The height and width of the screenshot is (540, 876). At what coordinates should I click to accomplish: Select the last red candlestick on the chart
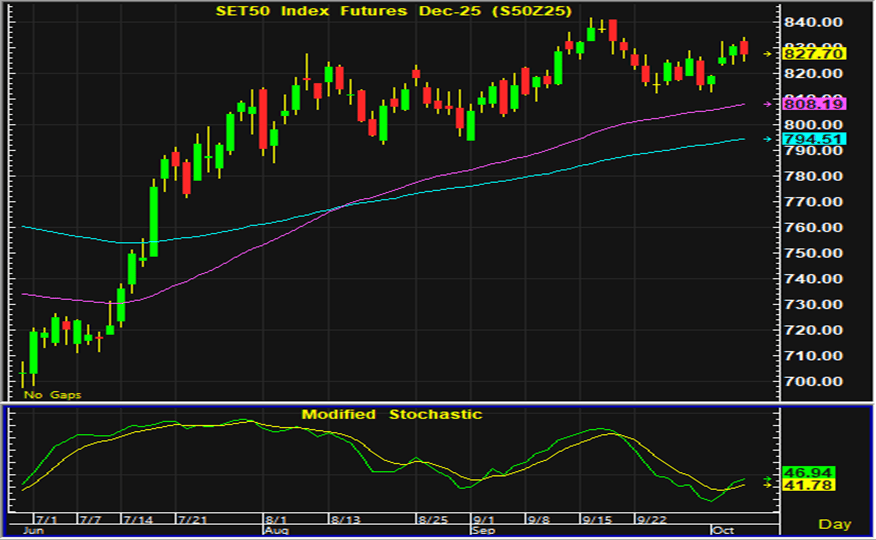pyautogui.click(x=744, y=47)
